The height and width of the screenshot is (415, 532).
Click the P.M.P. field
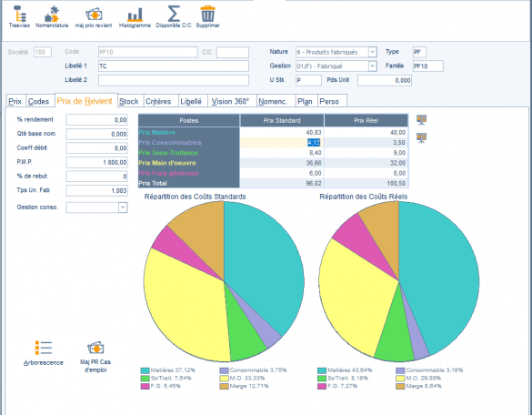[96, 162]
